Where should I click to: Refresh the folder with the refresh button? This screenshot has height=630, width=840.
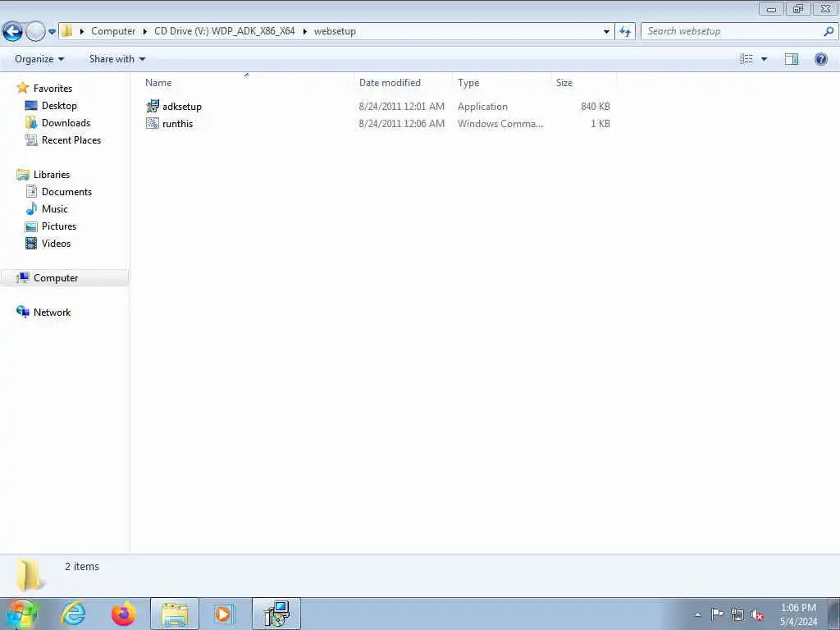(x=625, y=32)
